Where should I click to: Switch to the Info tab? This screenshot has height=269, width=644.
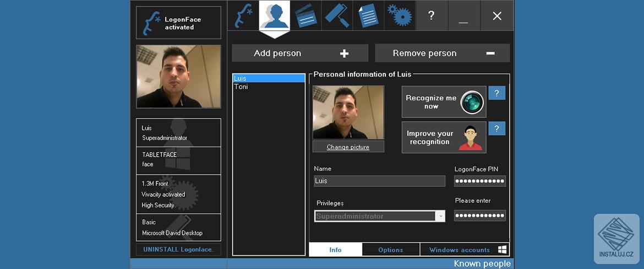pos(336,250)
